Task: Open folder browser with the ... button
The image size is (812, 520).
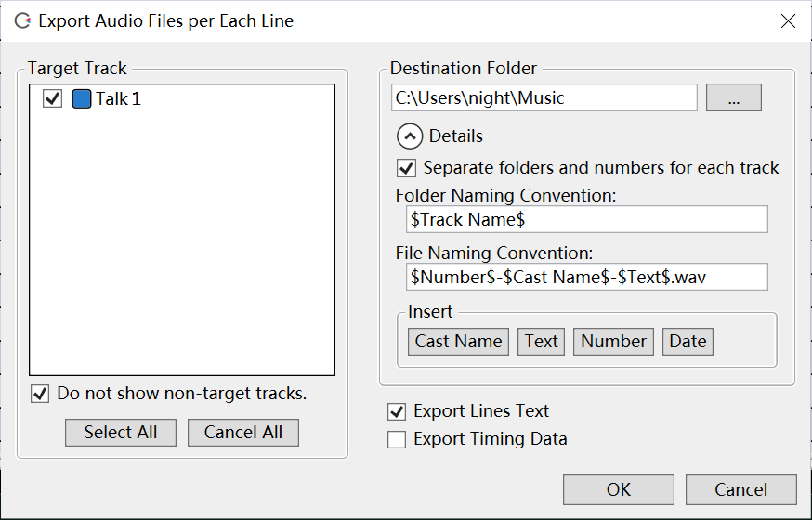Action: point(733,97)
